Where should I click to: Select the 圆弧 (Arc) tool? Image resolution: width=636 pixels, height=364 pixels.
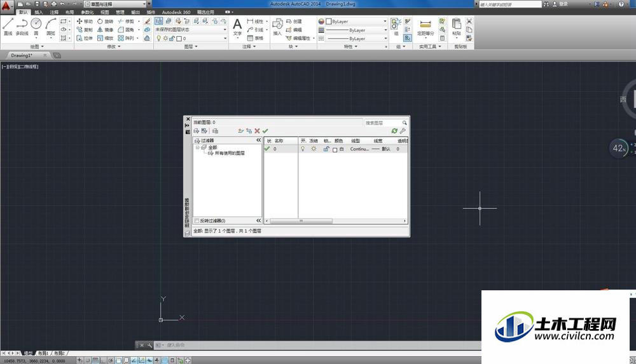coord(51,26)
